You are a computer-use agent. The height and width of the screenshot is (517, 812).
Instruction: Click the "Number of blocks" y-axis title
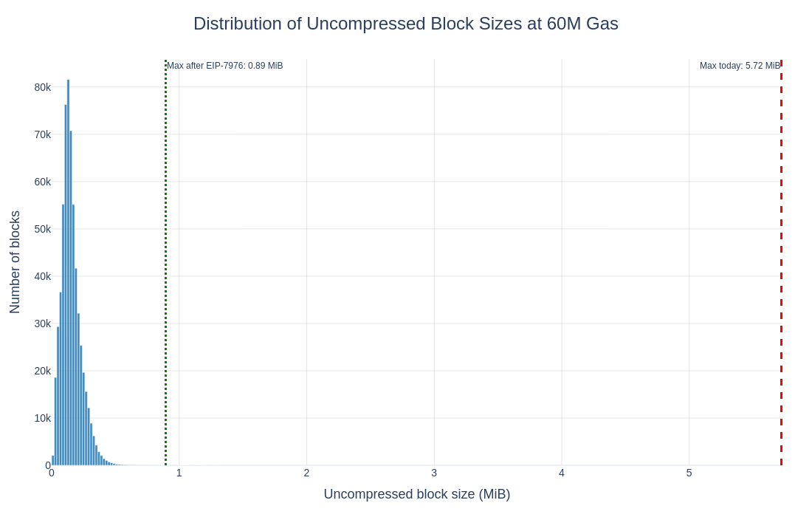[15, 262]
